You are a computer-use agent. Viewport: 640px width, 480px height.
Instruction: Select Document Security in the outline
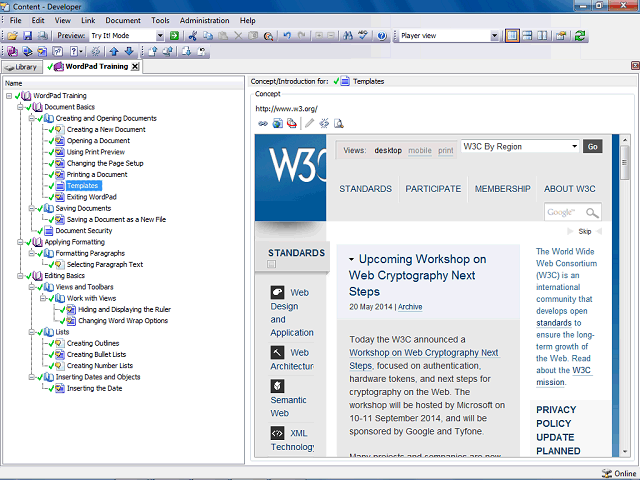[84, 231]
